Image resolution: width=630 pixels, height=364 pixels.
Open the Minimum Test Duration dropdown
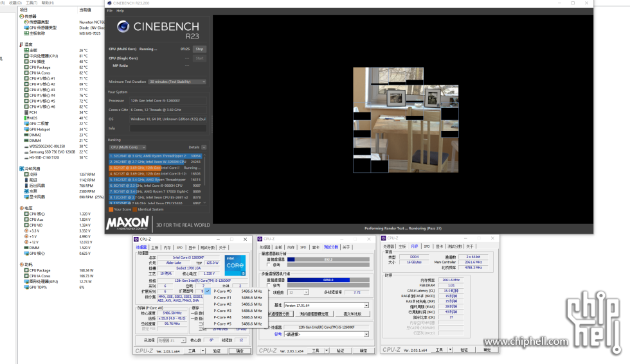pos(177,82)
